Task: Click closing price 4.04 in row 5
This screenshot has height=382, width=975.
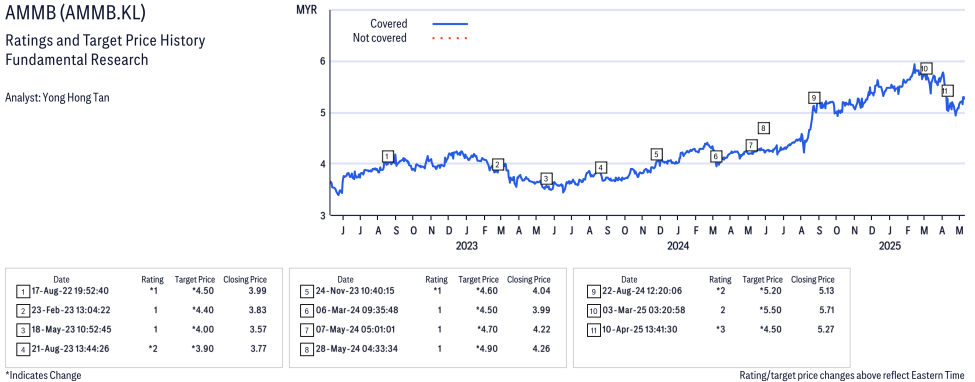Action: click(x=542, y=292)
